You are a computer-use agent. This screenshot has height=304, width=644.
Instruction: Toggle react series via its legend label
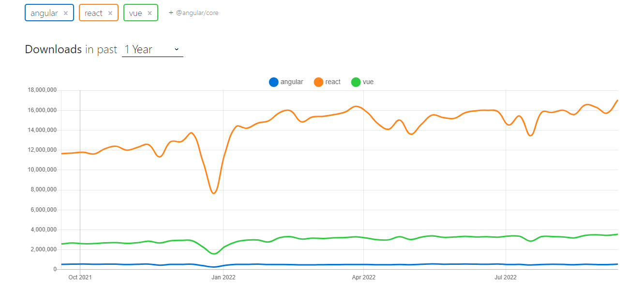[x=333, y=82]
